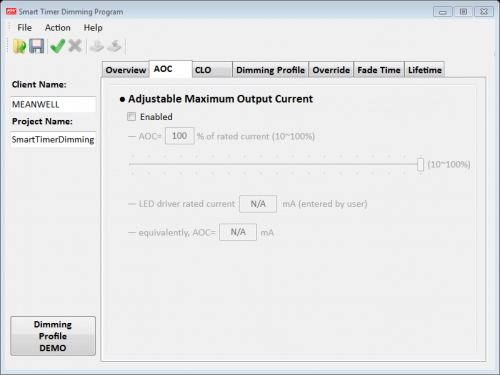Select the AOC tab
500x375 pixels.
pyautogui.click(x=171, y=69)
